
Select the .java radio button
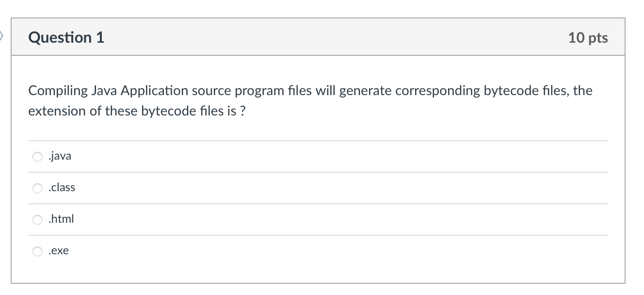pyautogui.click(x=37, y=157)
